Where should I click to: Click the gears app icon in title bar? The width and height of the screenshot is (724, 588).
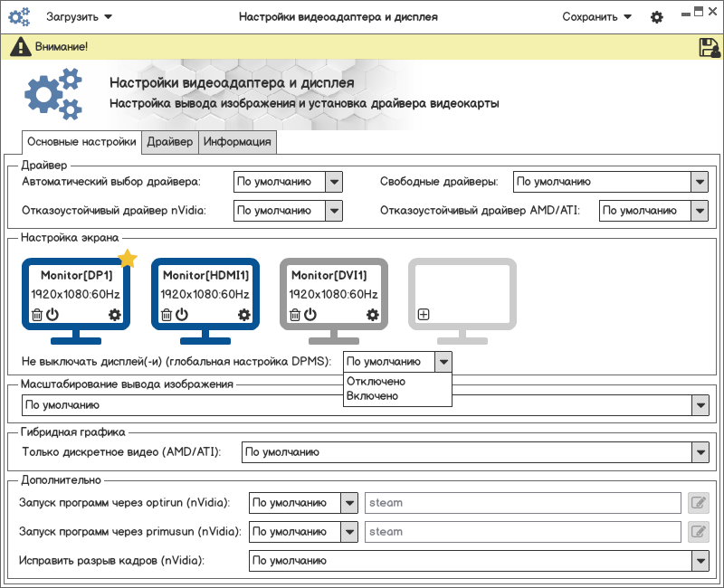coord(19,17)
